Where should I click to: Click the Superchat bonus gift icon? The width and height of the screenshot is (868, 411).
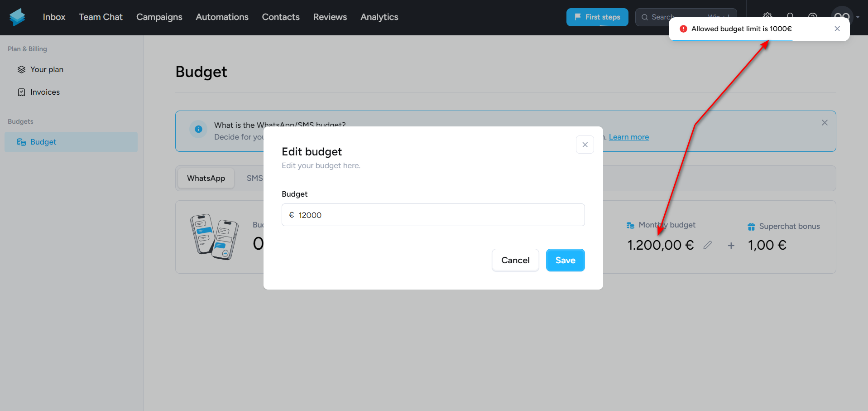751,227
